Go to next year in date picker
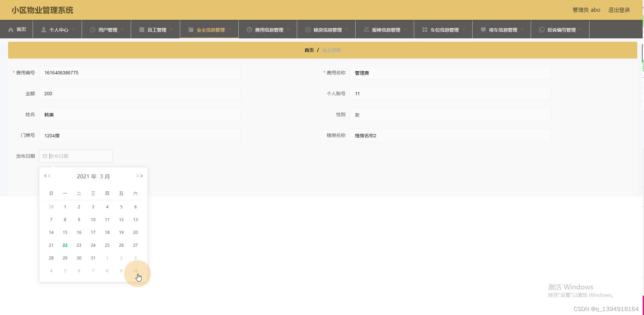The image size is (644, 315). [x=142, y=176]
